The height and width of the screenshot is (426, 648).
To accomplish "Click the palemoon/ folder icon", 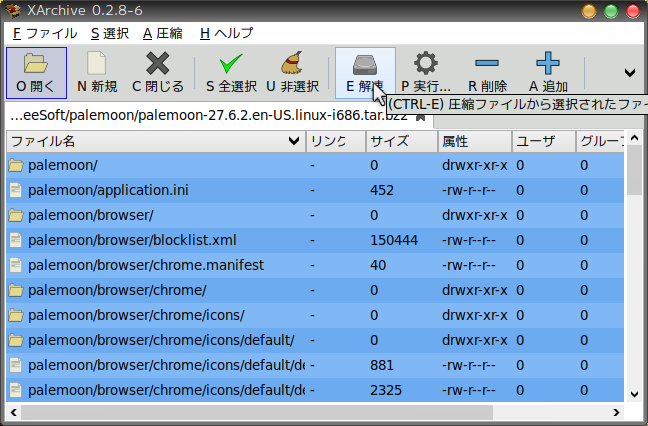I will 16,165.
